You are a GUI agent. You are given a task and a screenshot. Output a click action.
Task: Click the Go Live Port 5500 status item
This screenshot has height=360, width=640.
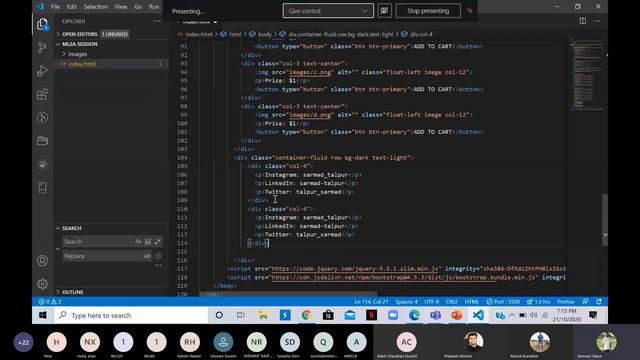pos(503,302)
